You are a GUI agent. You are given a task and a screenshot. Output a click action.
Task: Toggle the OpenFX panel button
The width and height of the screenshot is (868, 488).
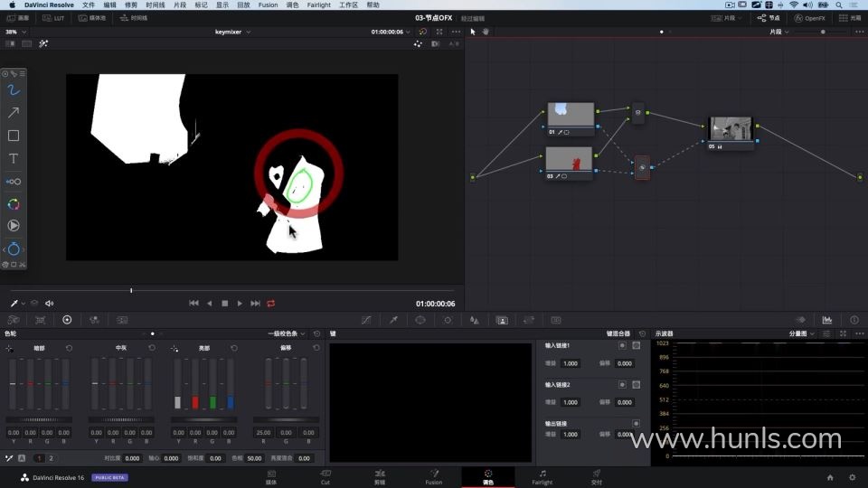pyautogui.click(x=810, y=18)
